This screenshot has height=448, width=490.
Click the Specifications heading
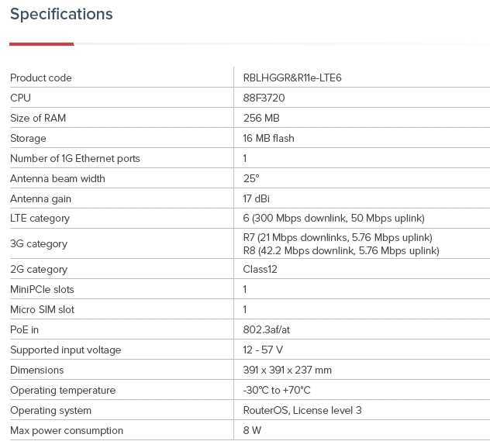point(61,14)
